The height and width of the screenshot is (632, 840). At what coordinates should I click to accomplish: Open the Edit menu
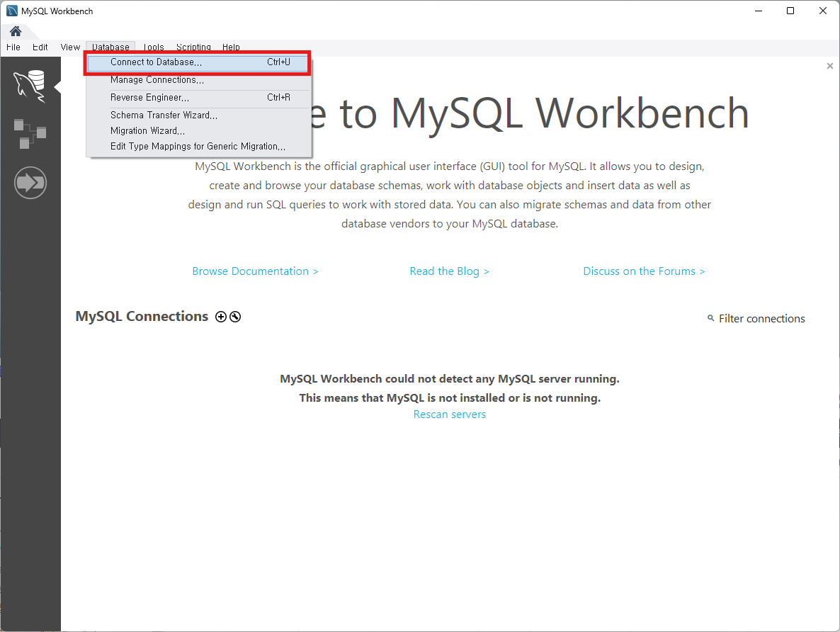pyautogui.click(x=40, y=47)
